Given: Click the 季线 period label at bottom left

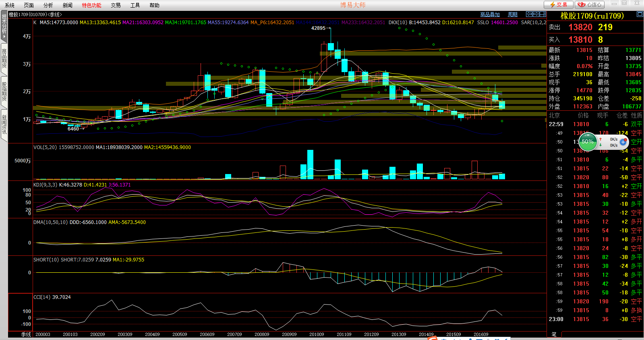Looking at the screenshot, I should tap(26, 334).
